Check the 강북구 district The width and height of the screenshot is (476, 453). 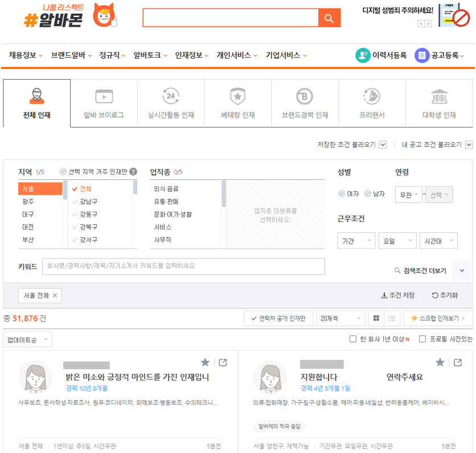pos(75,227)
